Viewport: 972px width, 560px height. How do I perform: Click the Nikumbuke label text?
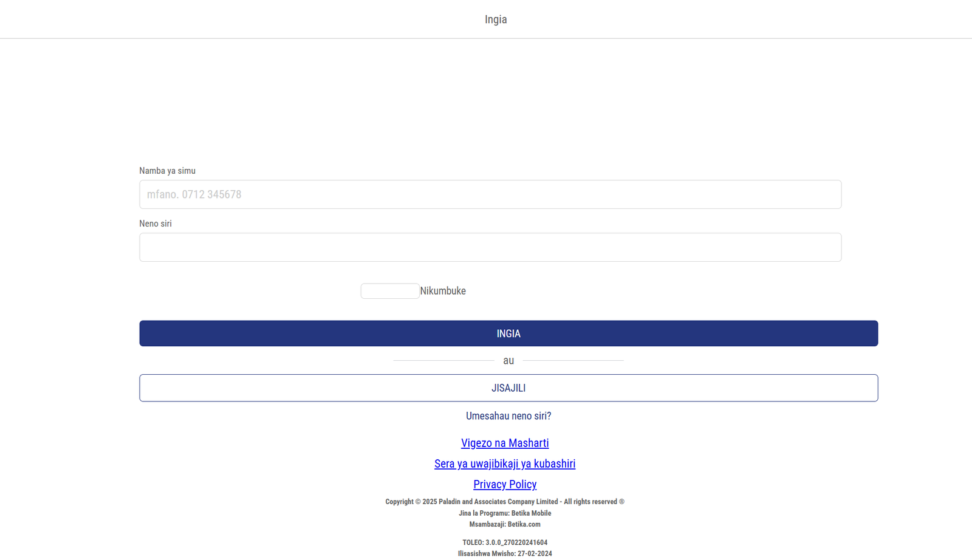pyautogui.click(x=443, y=291)
